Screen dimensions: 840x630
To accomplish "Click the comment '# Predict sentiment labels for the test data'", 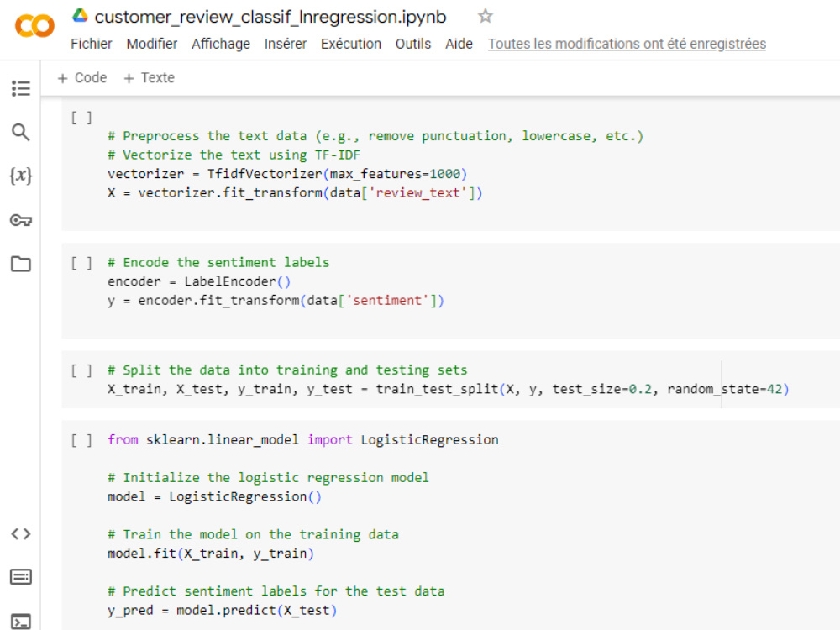I will (276, 591).
